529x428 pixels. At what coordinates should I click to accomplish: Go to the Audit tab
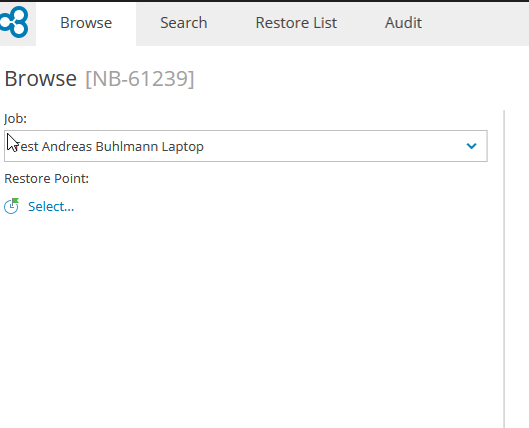tap(403, 23)
